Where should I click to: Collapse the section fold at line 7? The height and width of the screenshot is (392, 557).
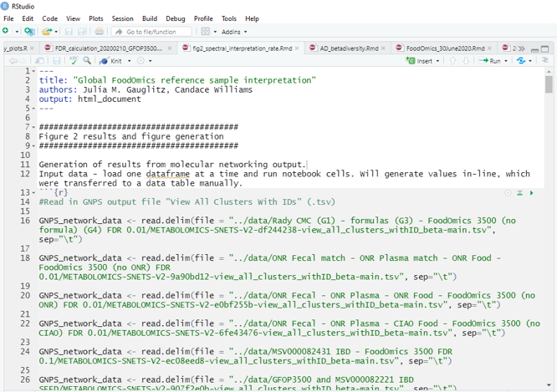pos(33,127)
